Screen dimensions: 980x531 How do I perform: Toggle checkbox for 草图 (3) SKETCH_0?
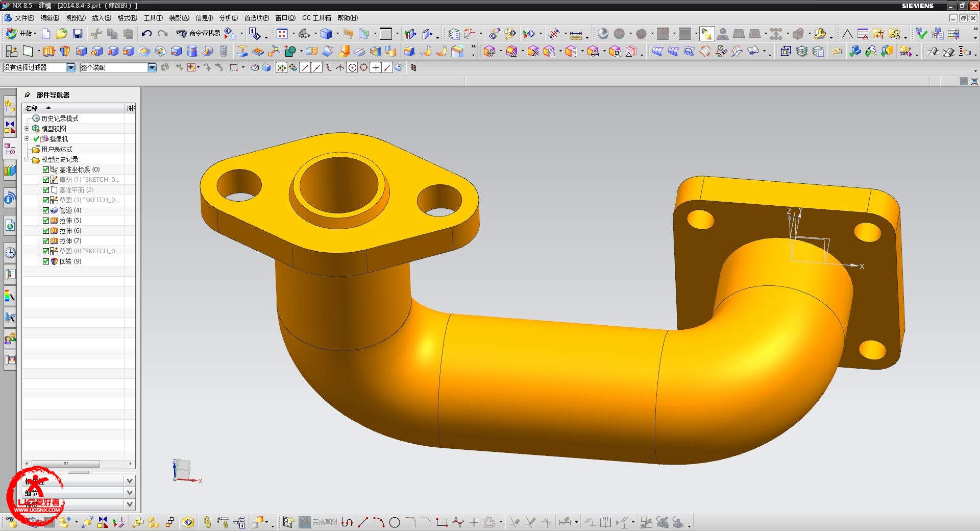[x=46, y=200]
